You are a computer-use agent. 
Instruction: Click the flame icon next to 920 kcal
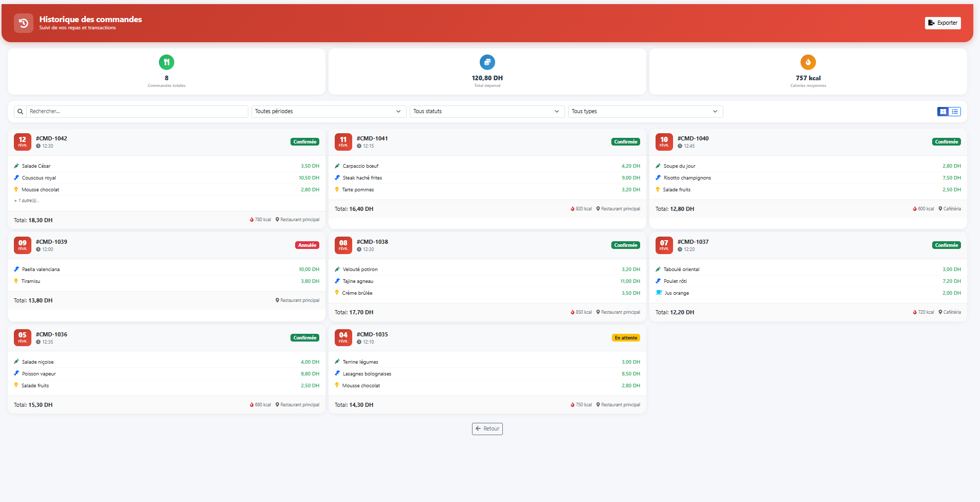pyautogui.click(x=572, y=209)
